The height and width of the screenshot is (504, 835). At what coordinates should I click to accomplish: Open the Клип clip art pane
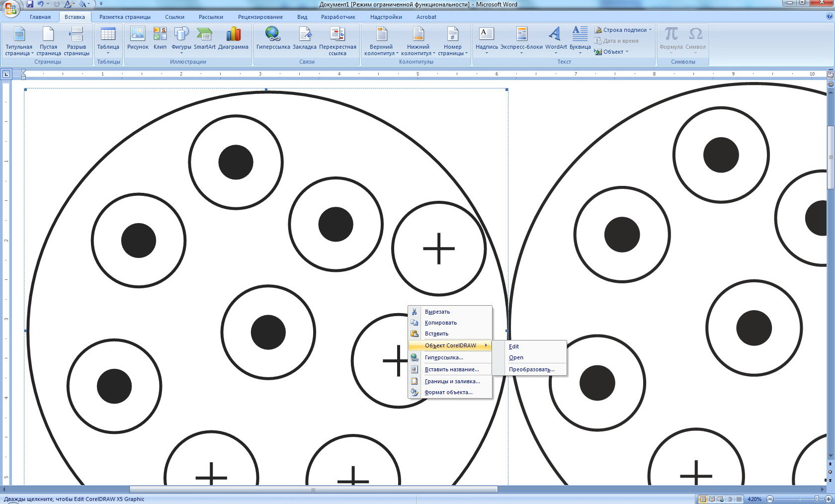pos(160,38)
